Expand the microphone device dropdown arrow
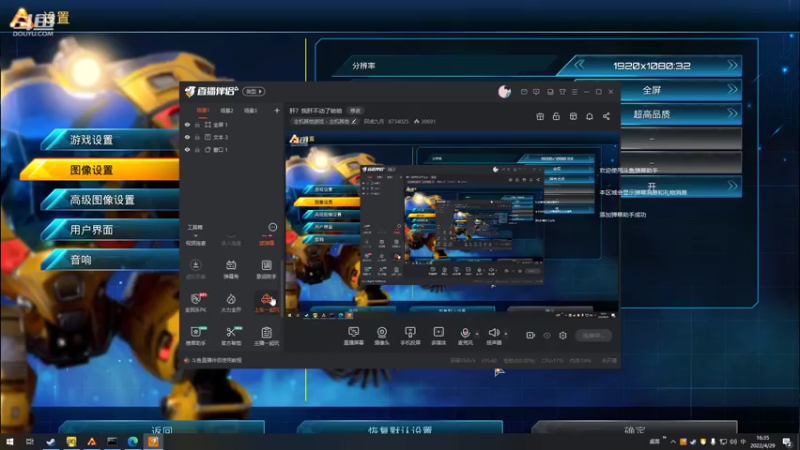 [x=477, y=334]
